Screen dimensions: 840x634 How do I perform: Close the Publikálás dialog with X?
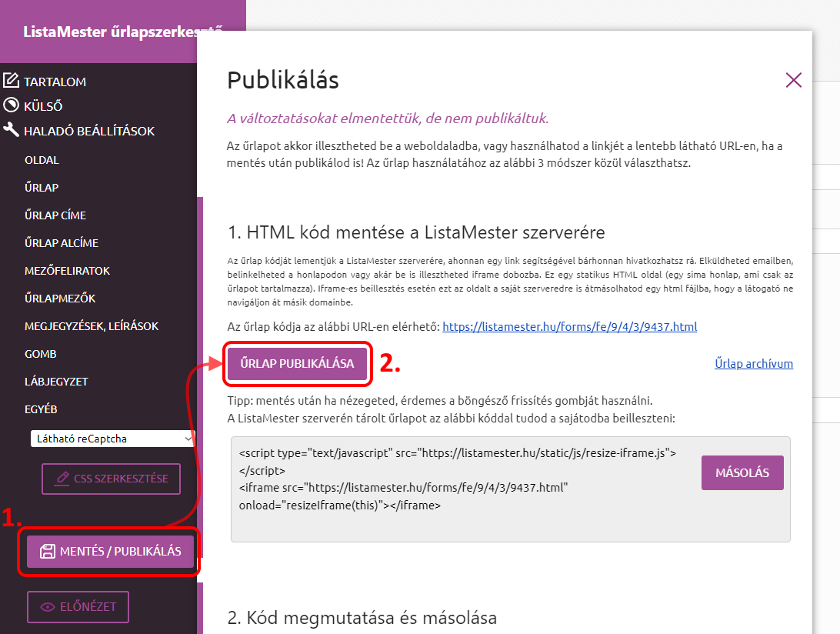click(x=793, y=80)
